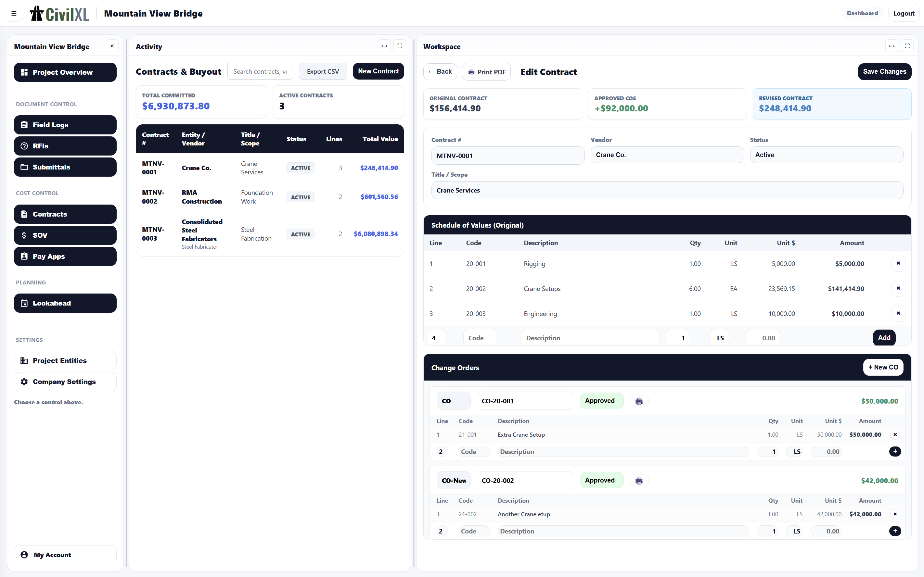Save Changes on the edited contract
The width and height of the screenshot is (924, 577).
[x=885, y=71]
